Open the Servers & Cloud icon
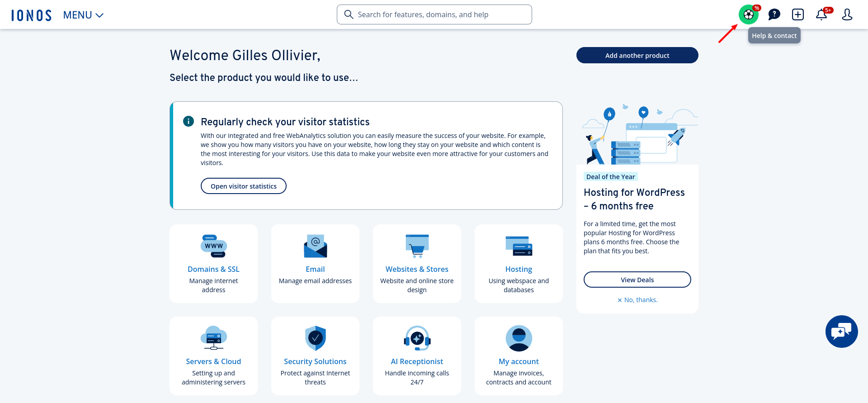 tap(213, 338)
